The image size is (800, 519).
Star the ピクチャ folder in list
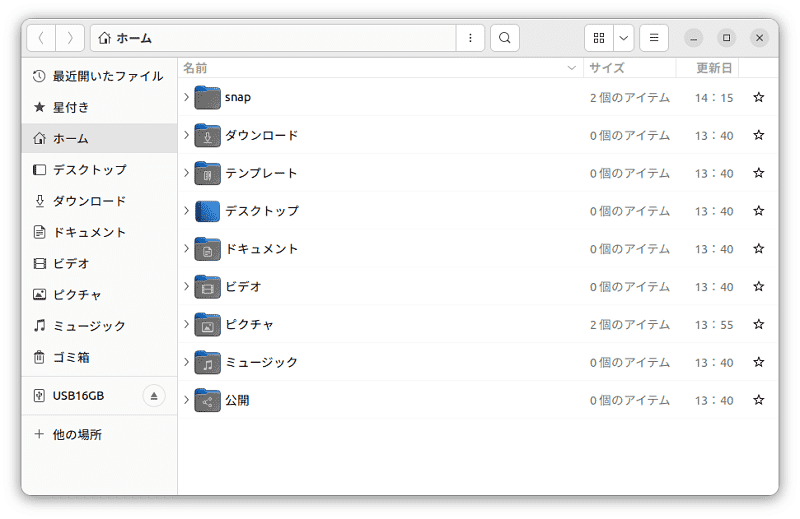(759, 324)
